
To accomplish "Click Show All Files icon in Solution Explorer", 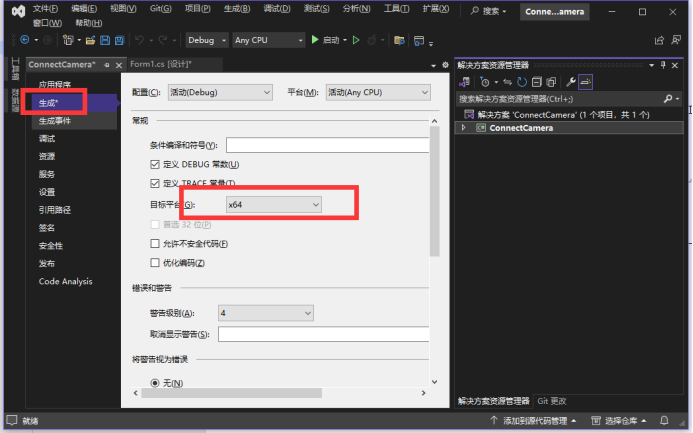I will coord(551,82).
